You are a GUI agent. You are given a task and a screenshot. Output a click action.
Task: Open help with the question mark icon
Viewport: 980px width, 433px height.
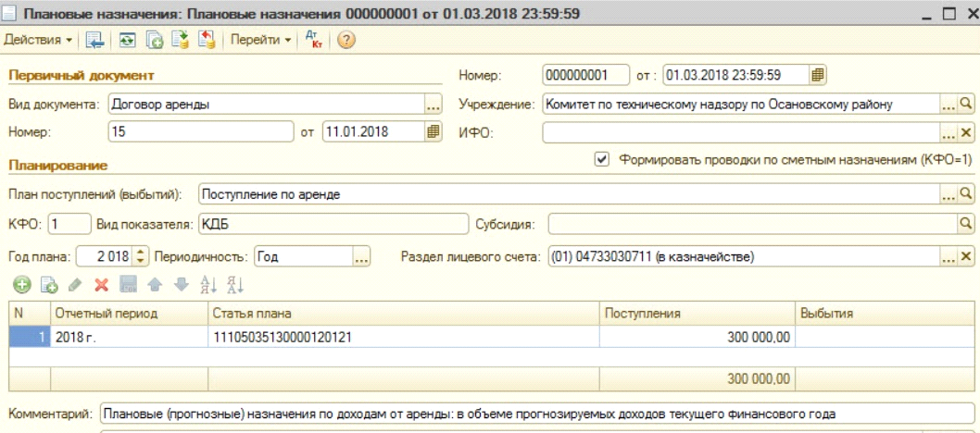(346, 41)
